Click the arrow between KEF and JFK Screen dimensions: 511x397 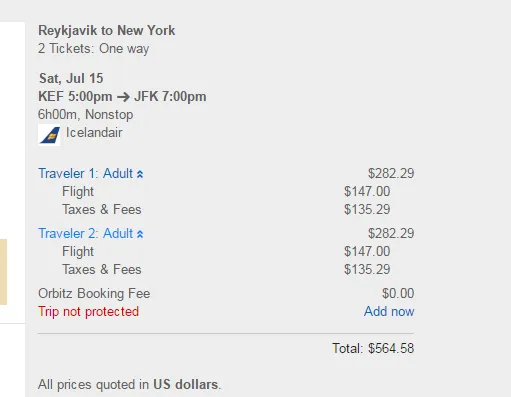click(123, 97)
